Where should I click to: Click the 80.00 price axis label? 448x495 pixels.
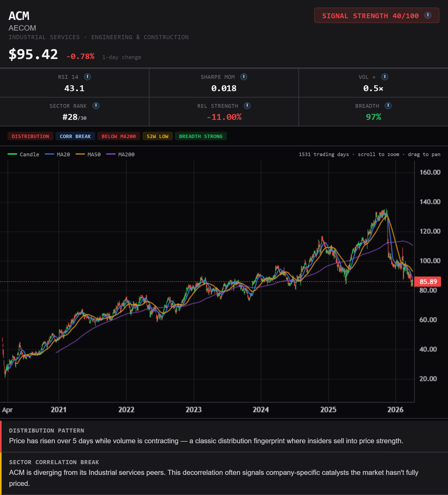pos(428,290)
